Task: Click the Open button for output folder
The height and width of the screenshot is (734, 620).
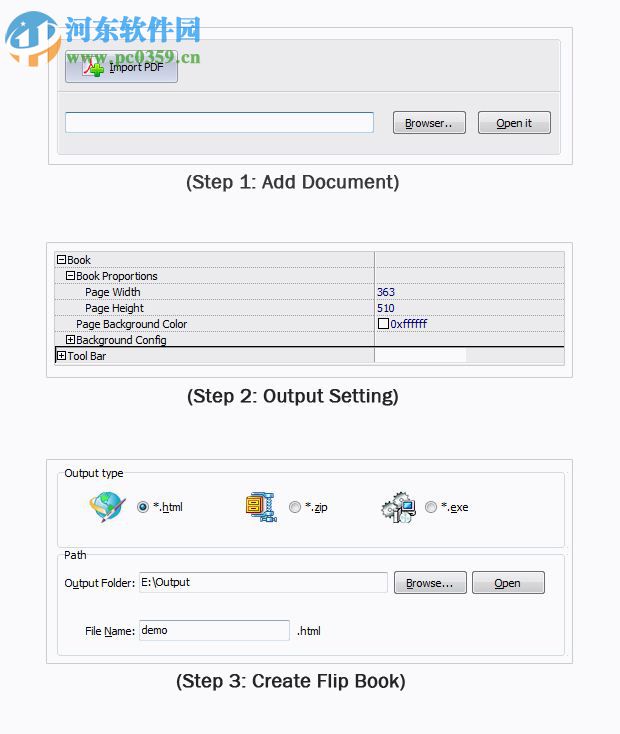Action: 508,583
